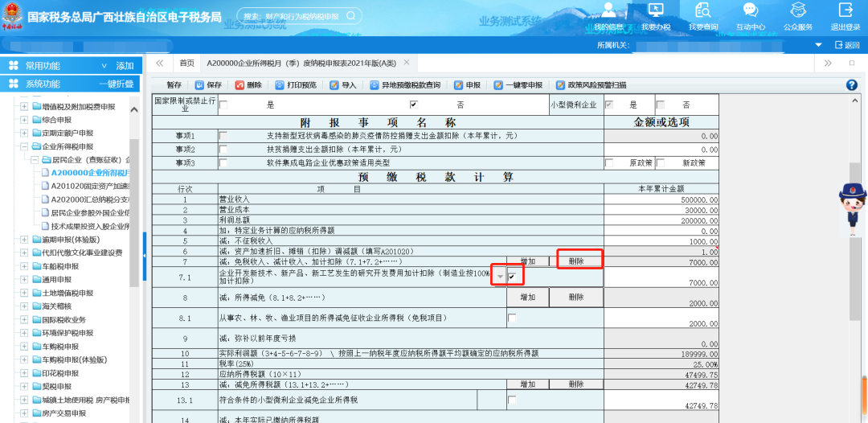
Task: Click the 返回 return icon
Action: [847, 45]
